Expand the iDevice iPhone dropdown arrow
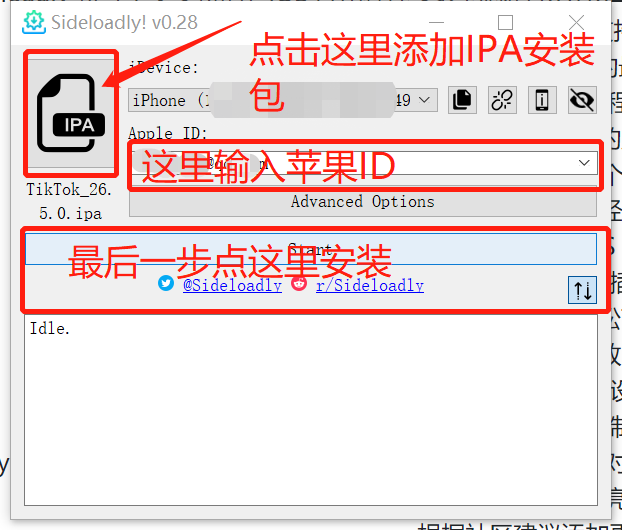The width and height of the screenshot is (622, 530). coord(424,100)
